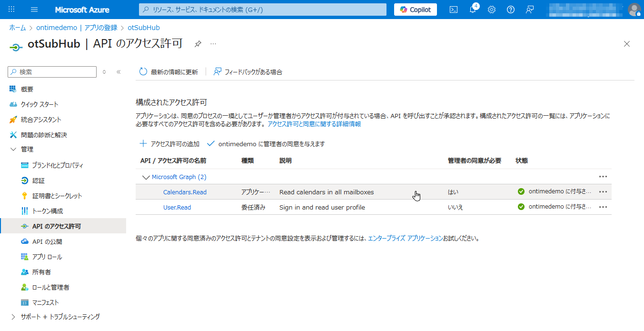This screenshot has width=644, height=331.
Task: Open the Calendars.Read permission link
Action: [185, 192]
